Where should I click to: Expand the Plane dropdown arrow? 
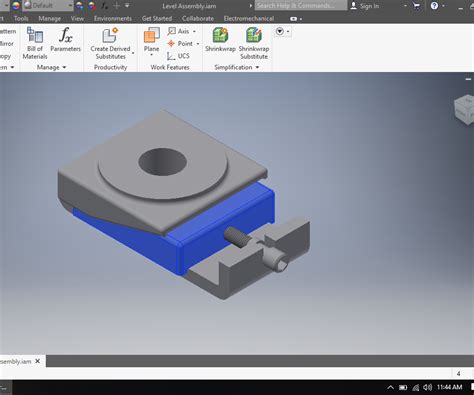pos(151,55)
